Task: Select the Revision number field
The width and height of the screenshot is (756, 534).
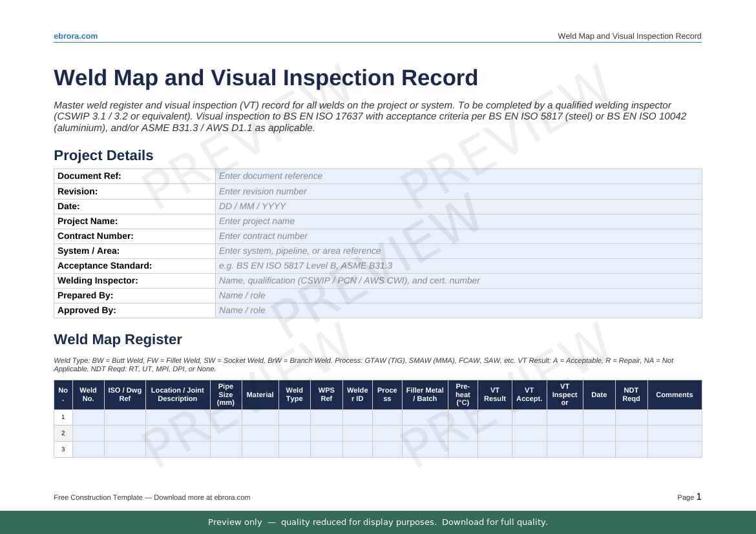Action: click(457, 191)
